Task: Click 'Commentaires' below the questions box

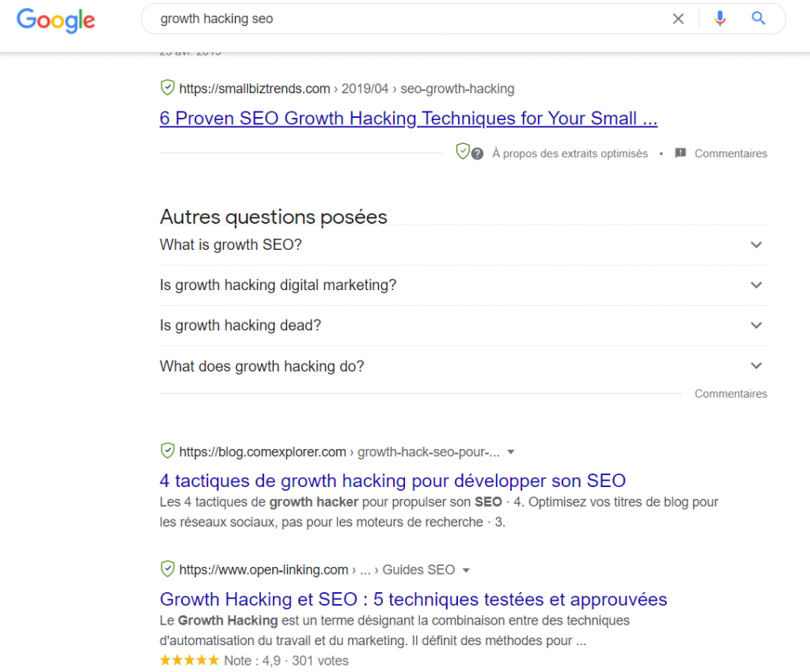Action: pos(730,394)
